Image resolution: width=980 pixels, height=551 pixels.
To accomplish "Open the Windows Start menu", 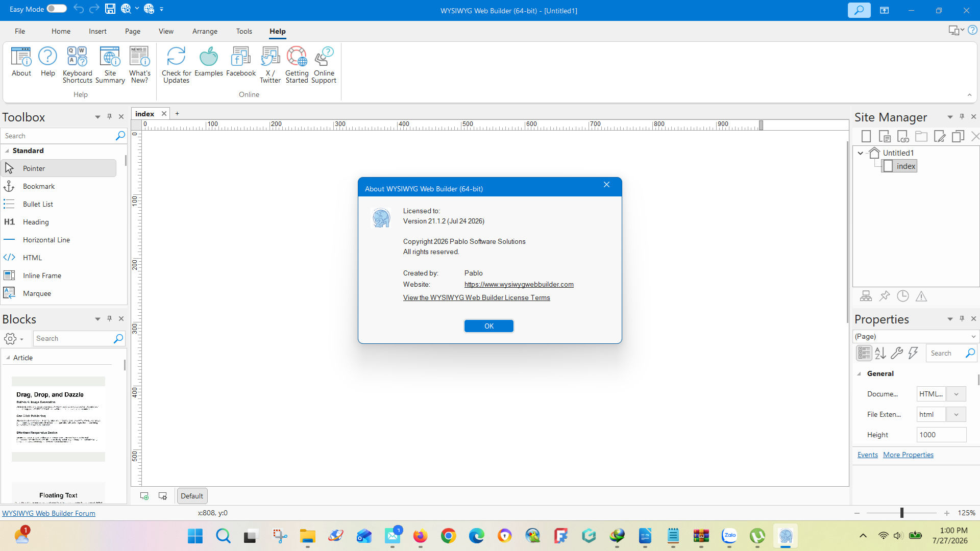I will click(x=195, y=536).
